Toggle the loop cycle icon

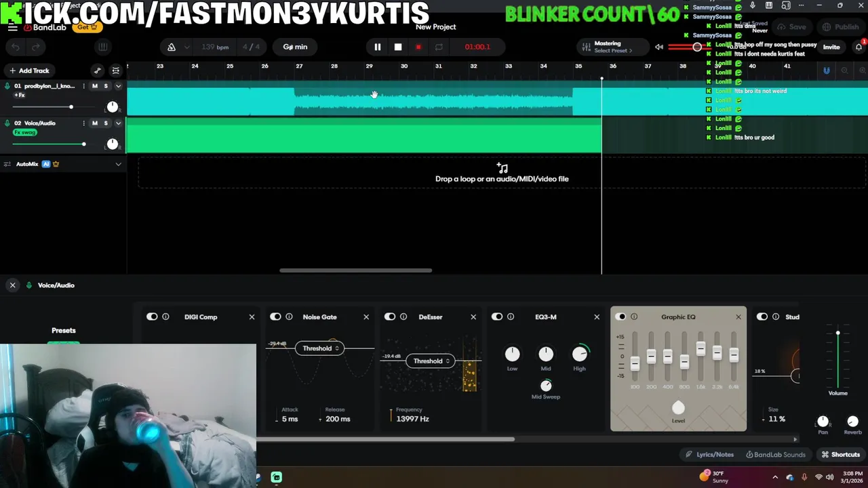439,47
